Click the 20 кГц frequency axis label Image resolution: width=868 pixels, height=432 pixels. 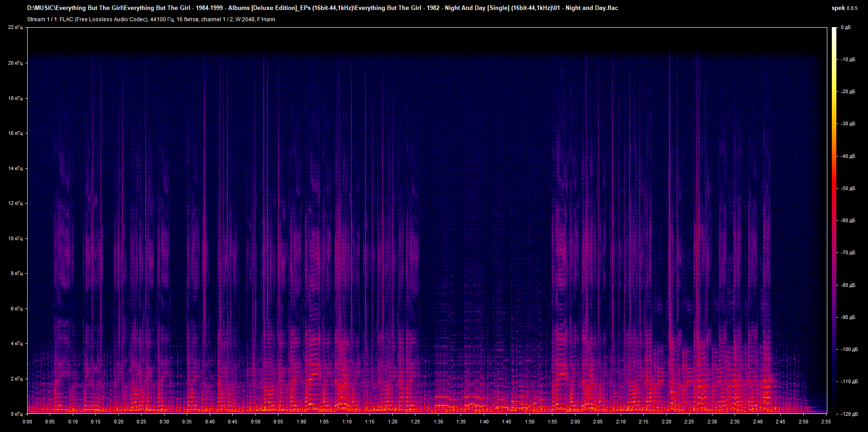click(15, 63)
